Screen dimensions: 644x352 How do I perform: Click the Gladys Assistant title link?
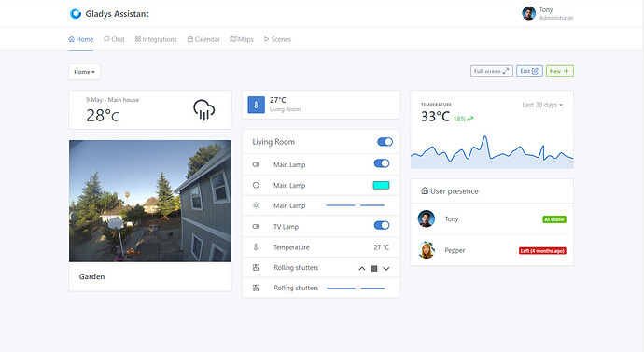pyautogui.click(x=117, y=14)
